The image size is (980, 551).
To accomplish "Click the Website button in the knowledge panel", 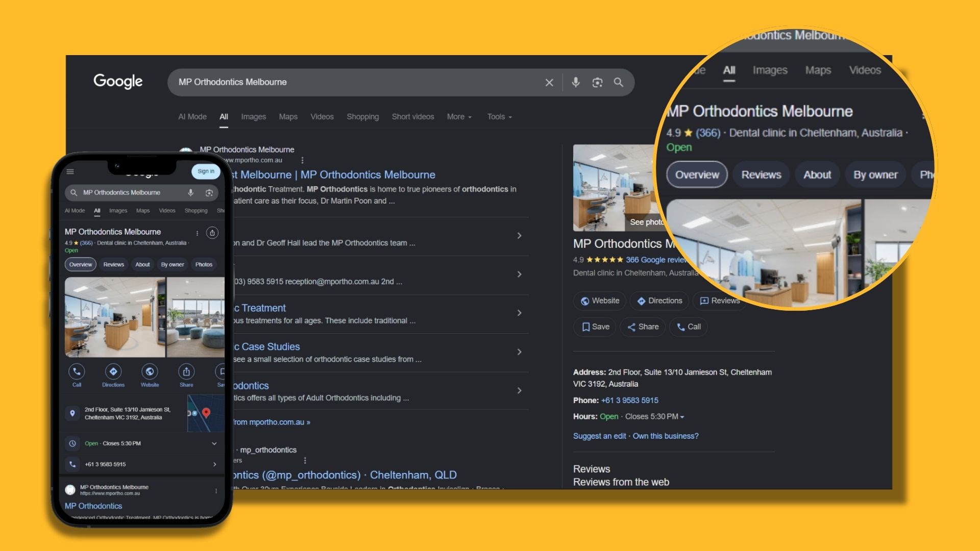I will (x=599, y=300).
